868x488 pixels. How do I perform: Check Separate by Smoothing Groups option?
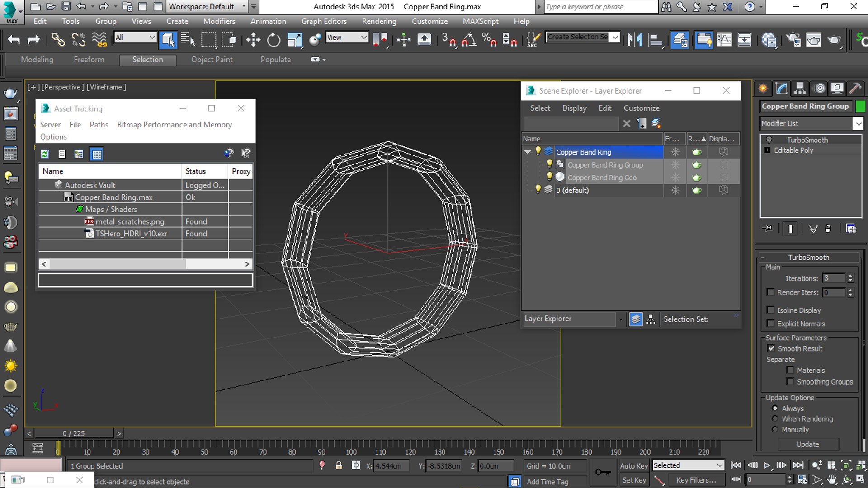(790, 382)
